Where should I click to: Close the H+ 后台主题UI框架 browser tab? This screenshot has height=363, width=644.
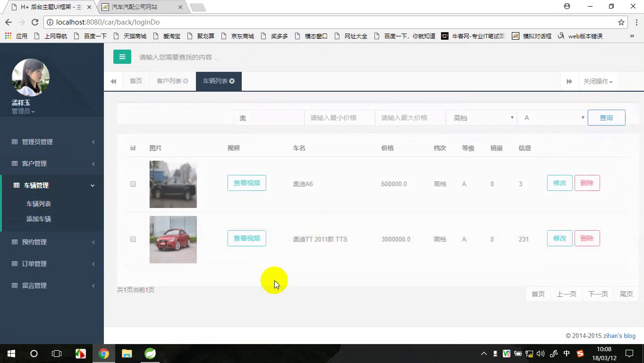(89, 7)
